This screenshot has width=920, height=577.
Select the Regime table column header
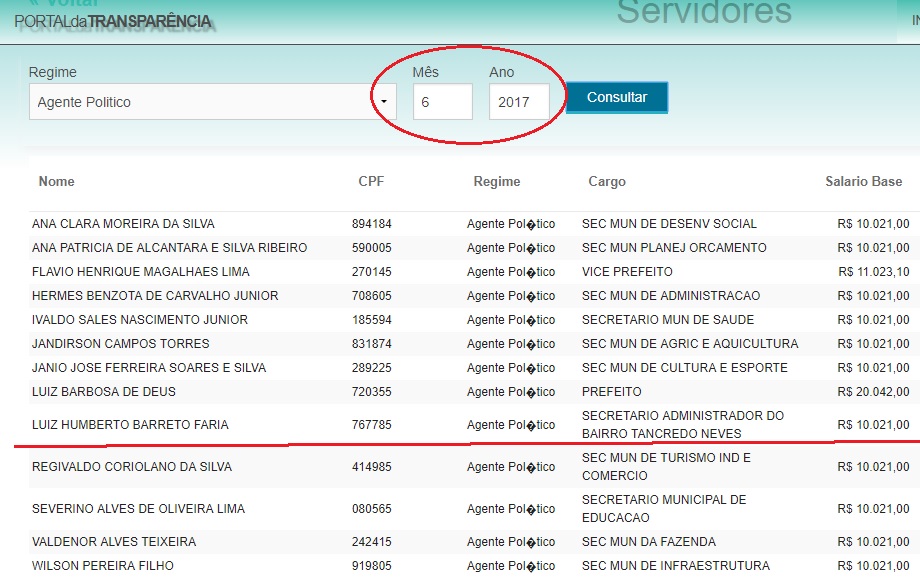coord(496,181)
